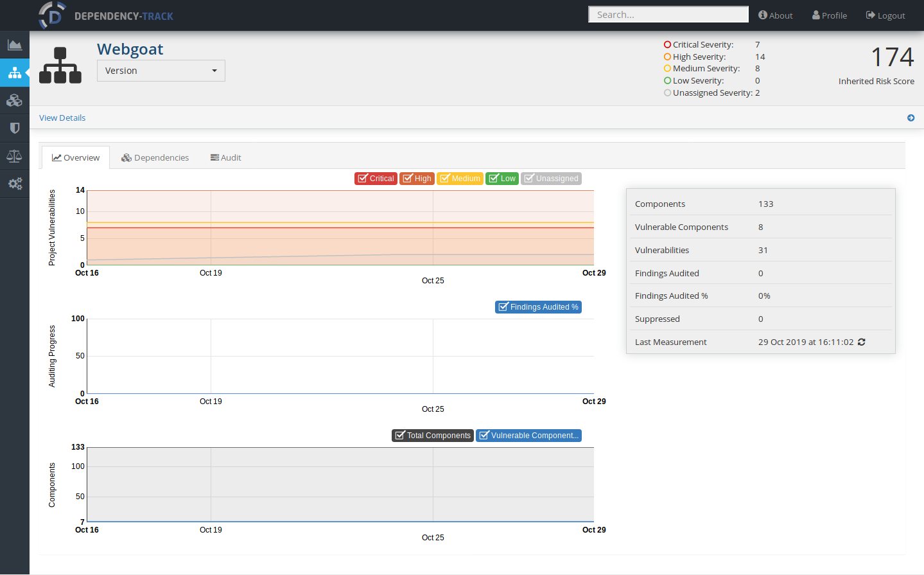Open the Administration gears icon in sidebar
This screenshot has height=575, width=924.
click(x=14, y=184)
